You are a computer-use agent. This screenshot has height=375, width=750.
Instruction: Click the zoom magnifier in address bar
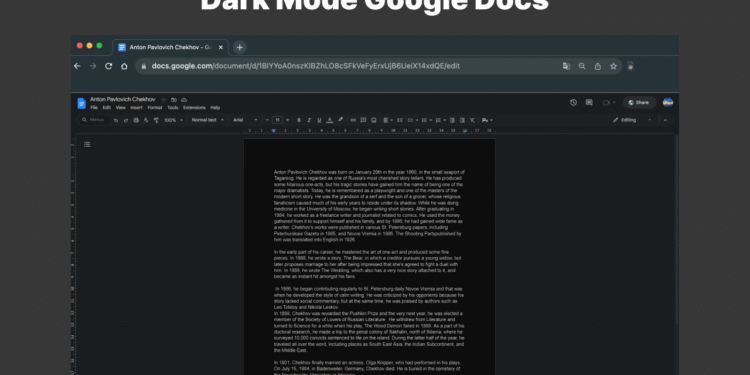coord(582,66)
